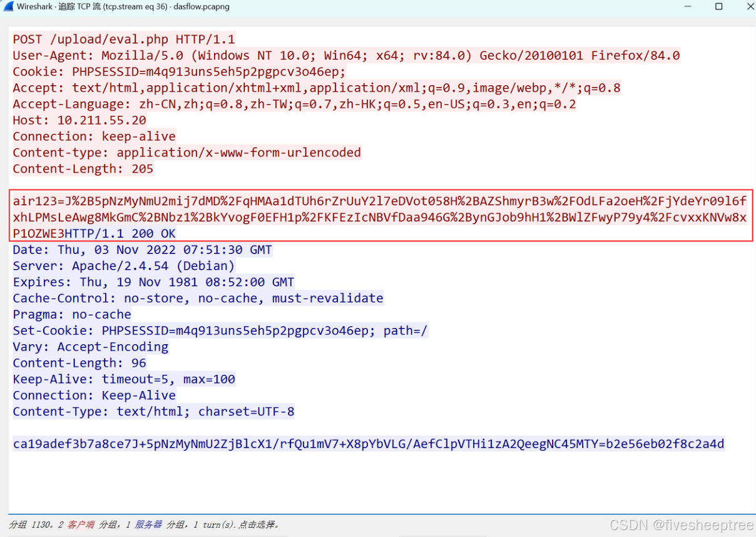756x537 pixels.
Task: Click the Expires: Thu, 19 Nov 1981 line
Action: click(153, 282)
